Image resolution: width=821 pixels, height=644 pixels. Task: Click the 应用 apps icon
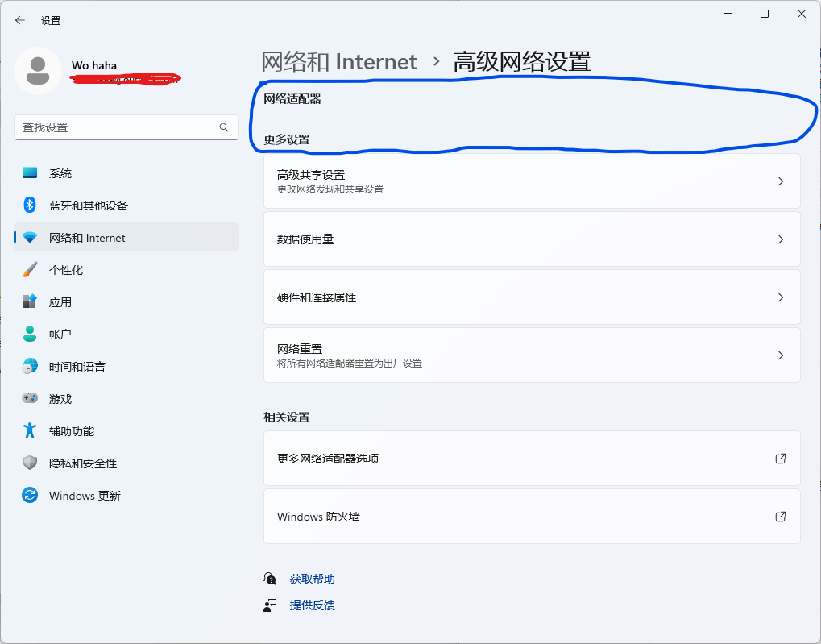click(30, 301)
